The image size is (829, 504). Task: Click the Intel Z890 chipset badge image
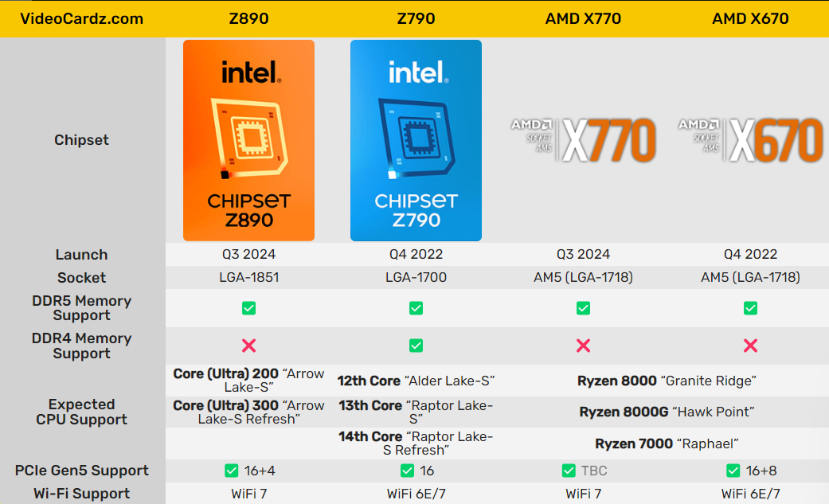[248, 140]
